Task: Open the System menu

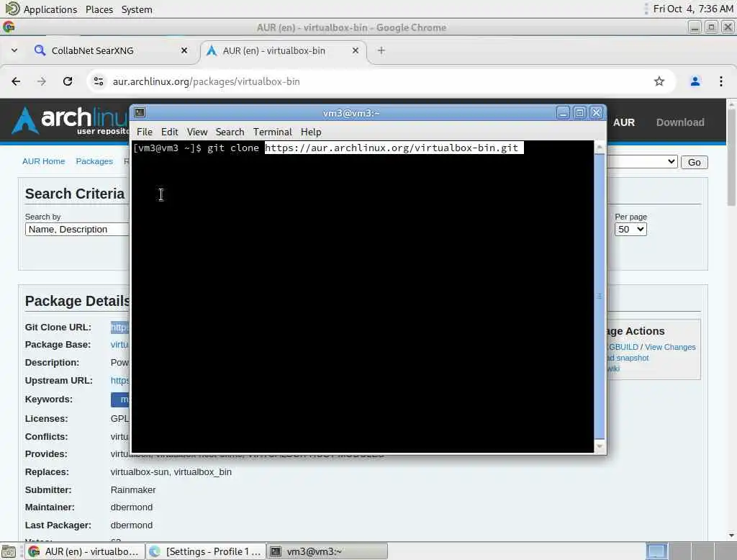Action: pos(137,9)
